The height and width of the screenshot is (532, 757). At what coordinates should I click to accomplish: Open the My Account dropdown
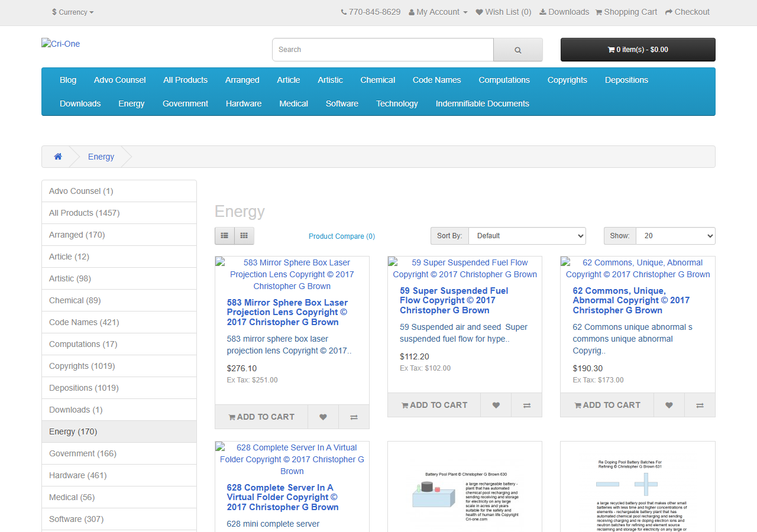[x=438, y=12]
